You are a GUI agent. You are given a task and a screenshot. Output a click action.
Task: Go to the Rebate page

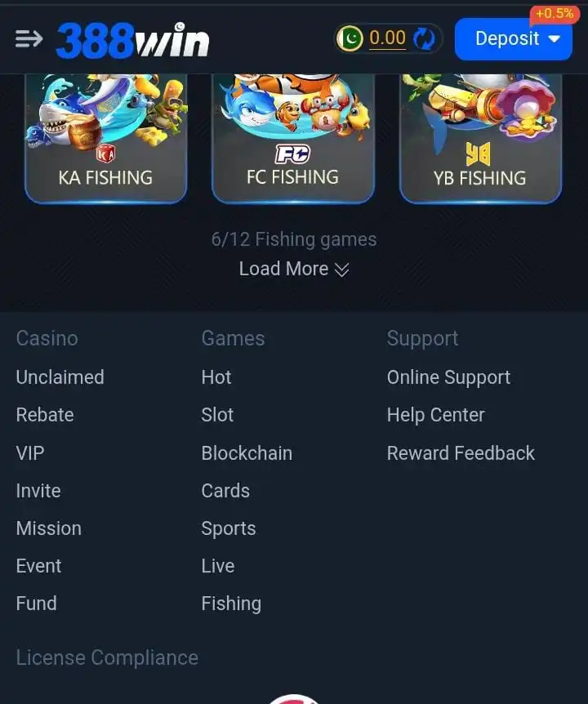[x=45, y=415]
